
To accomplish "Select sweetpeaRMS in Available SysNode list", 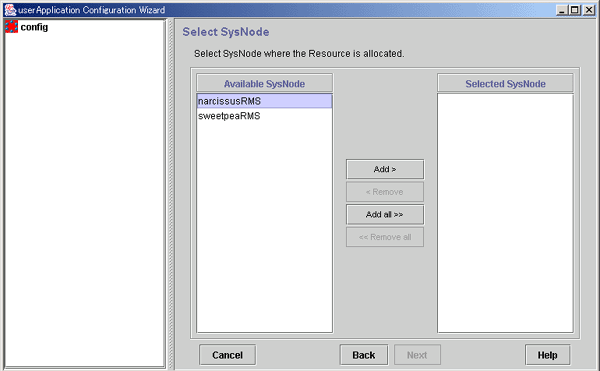I will 264,116.
